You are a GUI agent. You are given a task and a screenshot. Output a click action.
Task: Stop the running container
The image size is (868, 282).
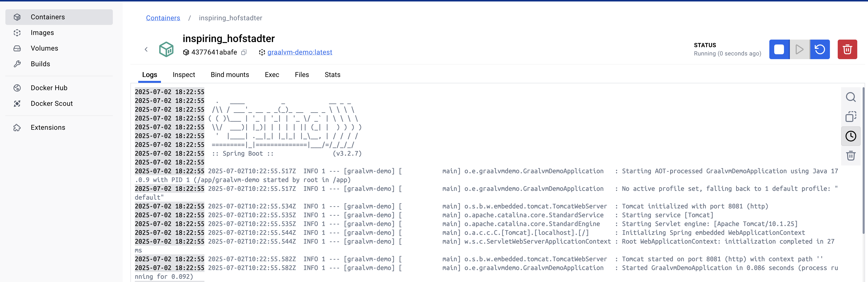tap(779, 50)
